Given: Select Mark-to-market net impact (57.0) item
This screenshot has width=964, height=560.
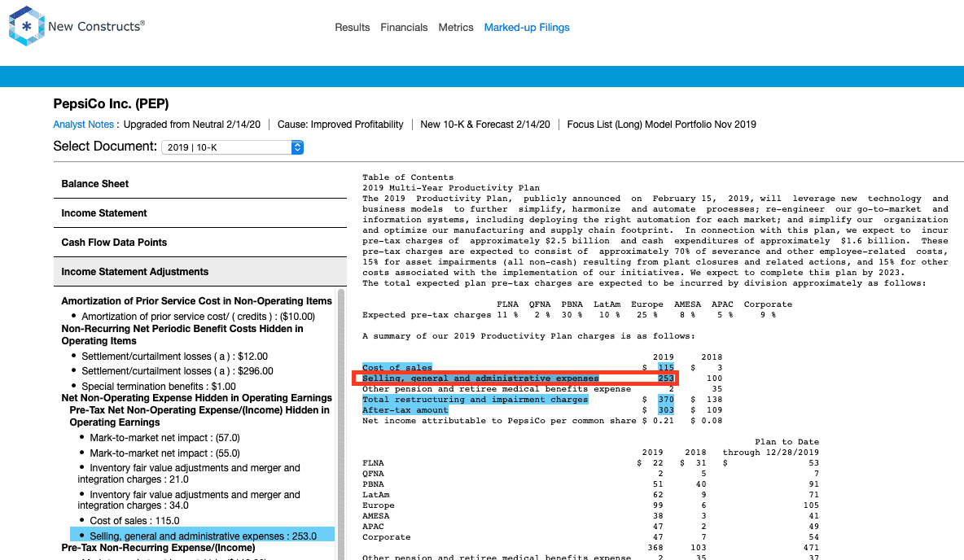Looking at the screenshot, I should tap(164, 438).
